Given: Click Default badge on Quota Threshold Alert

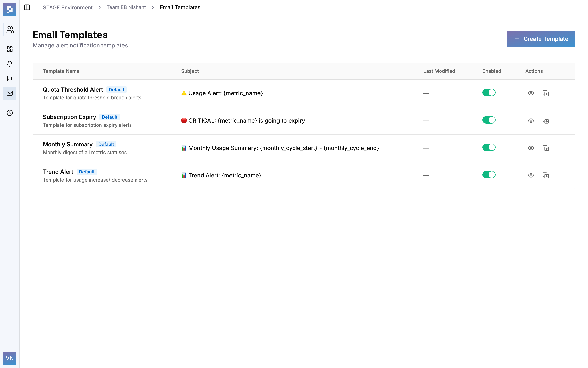Looking at the screenshot, I should coord(116,90).
